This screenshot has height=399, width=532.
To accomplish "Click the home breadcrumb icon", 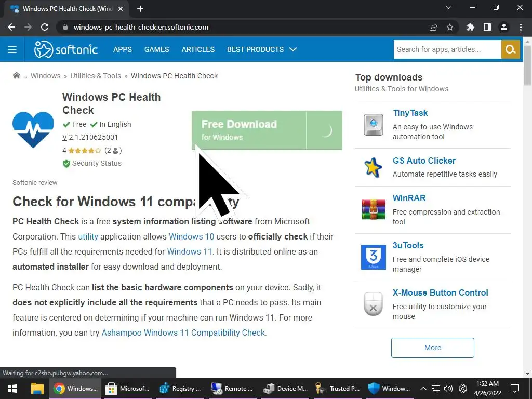I will click(x=16, y=75).
